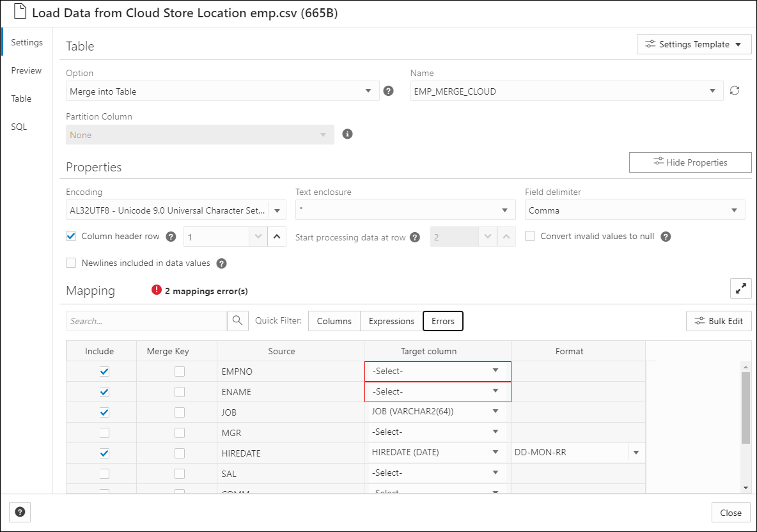
Task: Check Merge Key box for EMPNO row
Action: pos(180,372)
